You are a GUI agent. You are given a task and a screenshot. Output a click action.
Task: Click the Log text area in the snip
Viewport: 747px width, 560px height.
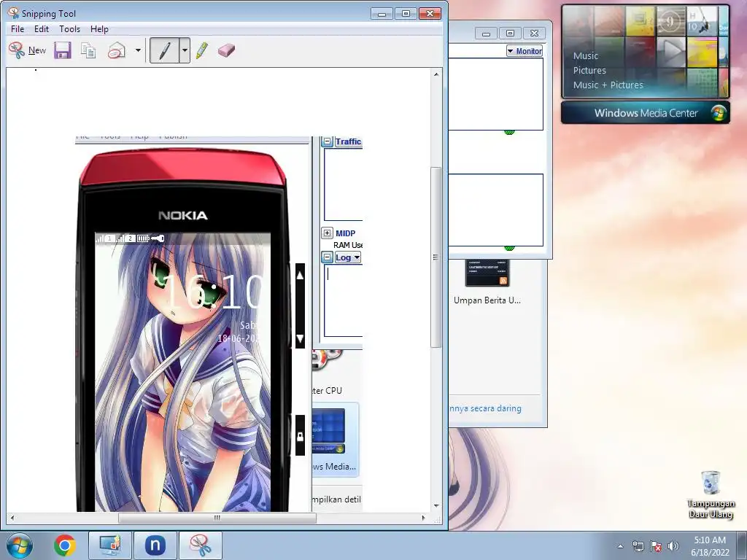(344, 301)
